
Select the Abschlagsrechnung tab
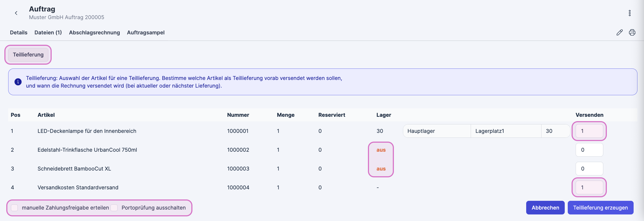[94, 32]
